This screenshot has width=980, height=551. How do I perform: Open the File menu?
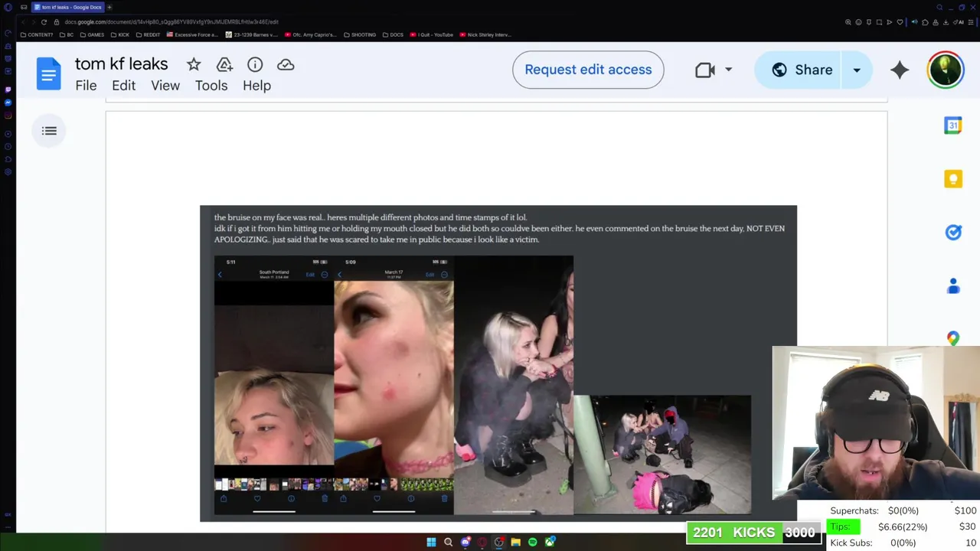pyautogui.click(x=86, y=86)
